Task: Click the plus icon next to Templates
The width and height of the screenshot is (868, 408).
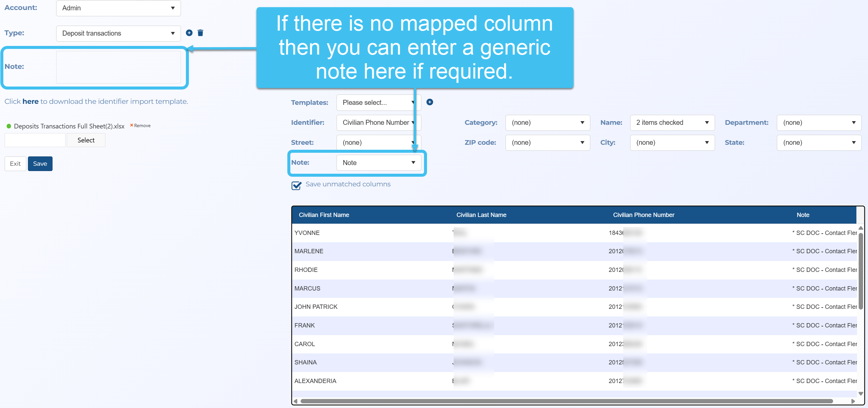Action: 429,102
